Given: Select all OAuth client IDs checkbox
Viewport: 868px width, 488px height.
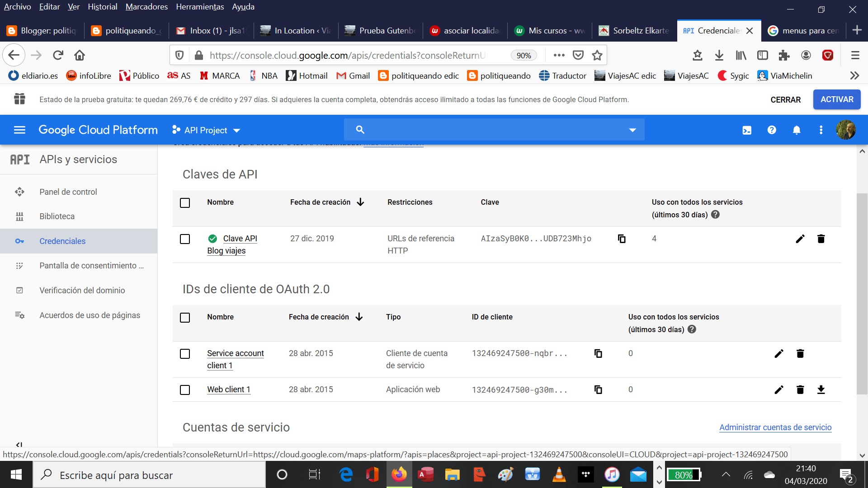Looking at the screenshot, I should click(185, 318).
